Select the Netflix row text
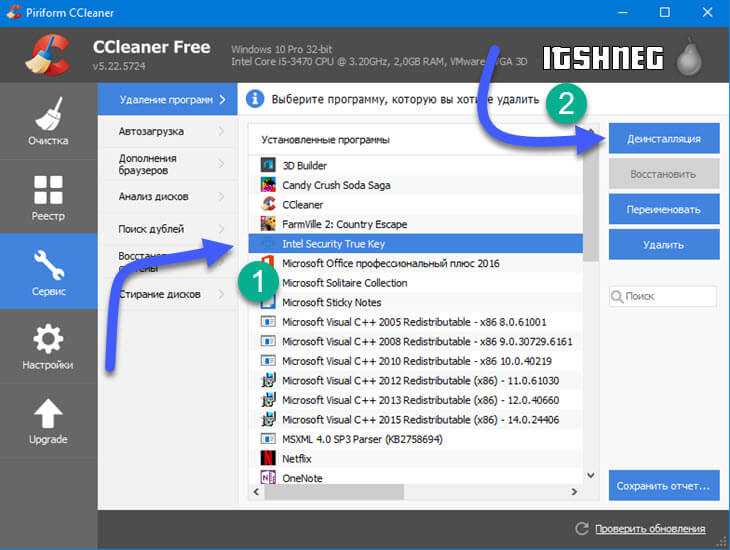The height and width of the screenshot is (550, 730). coord(297,459)
